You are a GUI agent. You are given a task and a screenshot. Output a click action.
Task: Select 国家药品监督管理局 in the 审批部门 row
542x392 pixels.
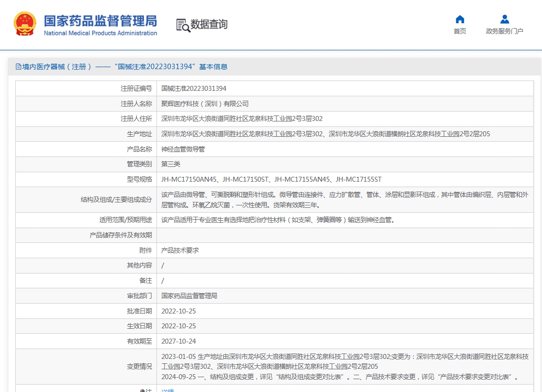[x=190, y=296]
